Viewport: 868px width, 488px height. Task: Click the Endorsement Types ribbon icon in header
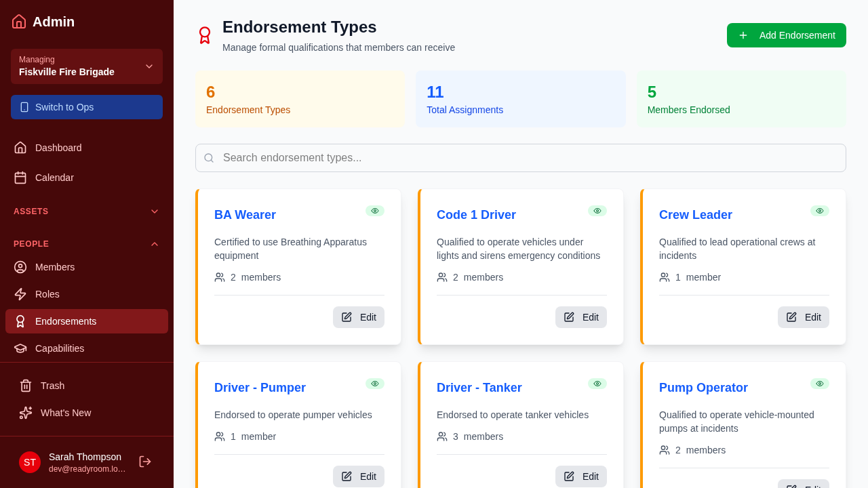pos(205,35)
